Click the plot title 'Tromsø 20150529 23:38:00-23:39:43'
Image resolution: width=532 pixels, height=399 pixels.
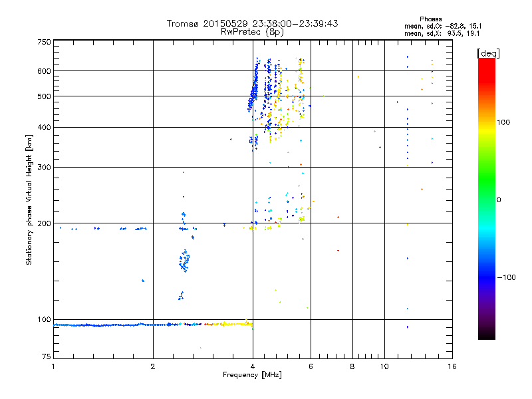pos(252,23)
